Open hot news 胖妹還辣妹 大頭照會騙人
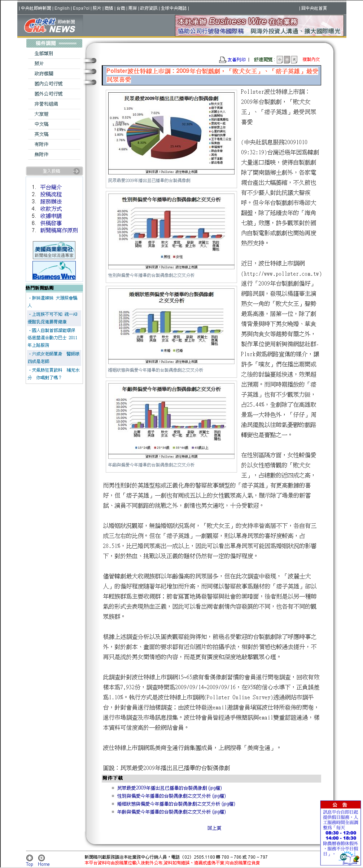The image size is (363, 868). 53,302
